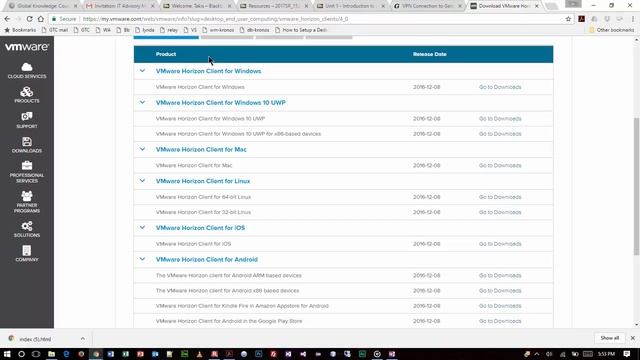Go to Downloads for Android x86 client
This screenshot has height=360, width=640.
point(500,291)
